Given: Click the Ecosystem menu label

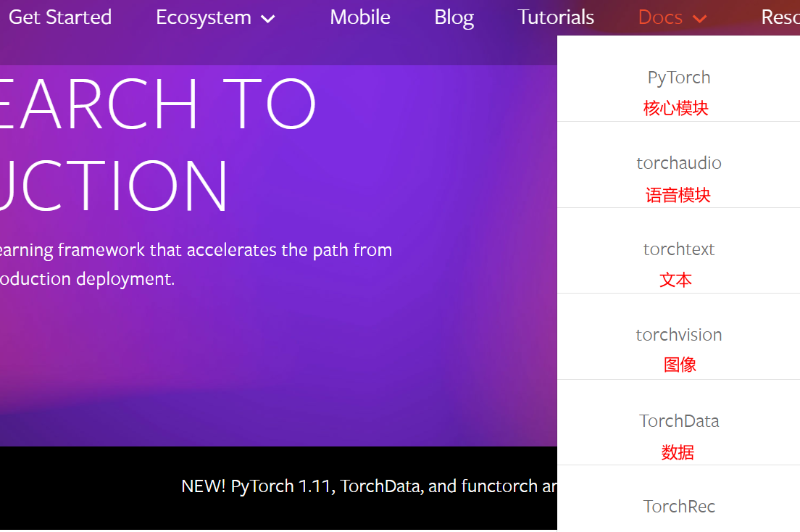Looking at the screenshot, I should (204, 18).
